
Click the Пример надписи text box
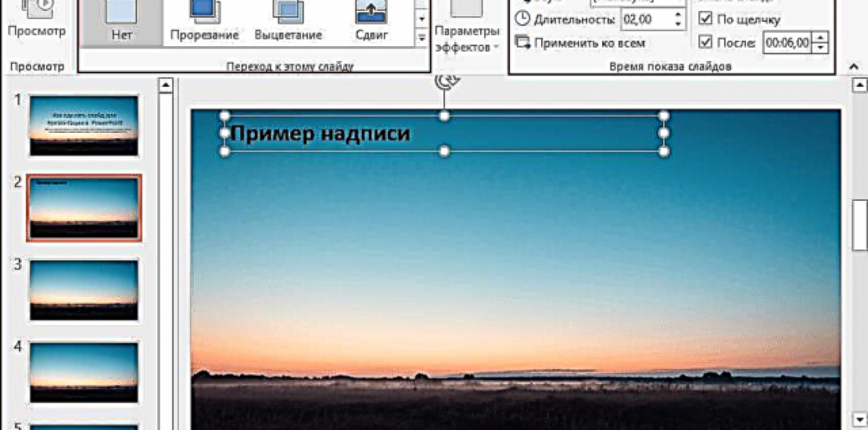click(x=321, y=134)
